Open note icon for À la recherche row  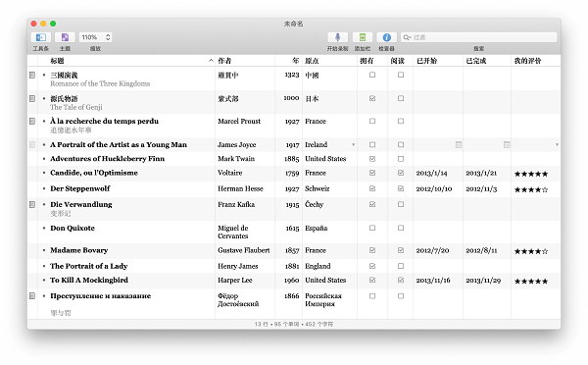32,122
